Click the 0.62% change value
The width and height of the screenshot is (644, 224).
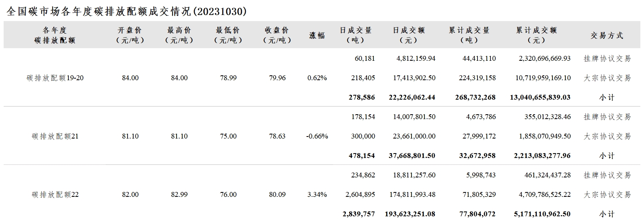[x=317, y=78]
